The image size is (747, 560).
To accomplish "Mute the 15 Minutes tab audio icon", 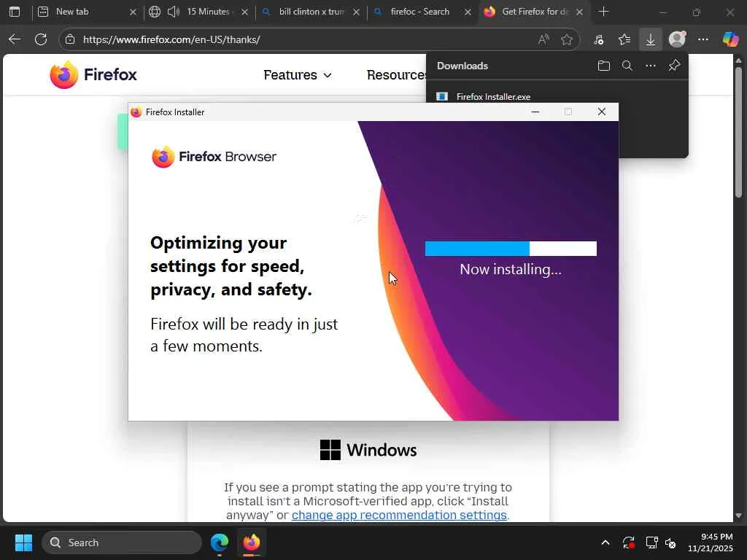I will (x=174, y=12).
